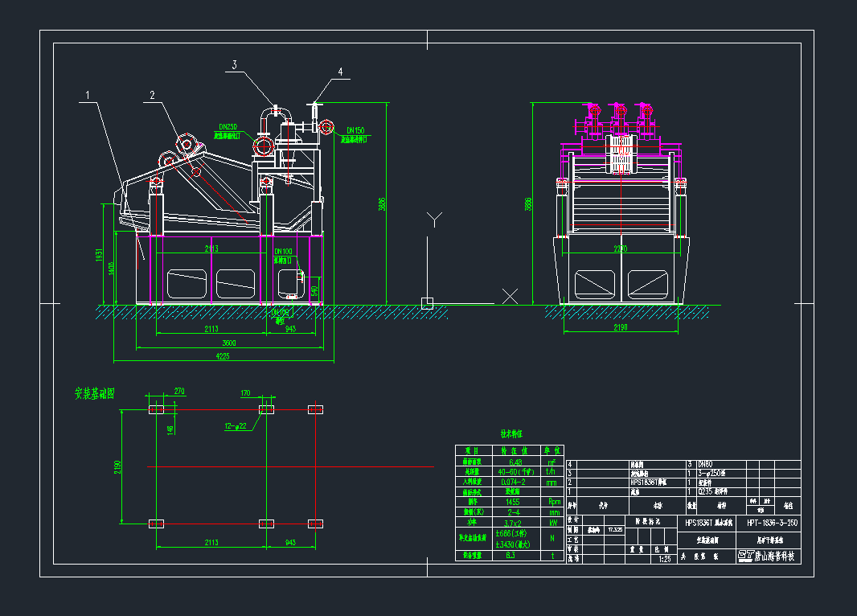
Task: Click the 安装基础图 foundation plan title
Action: point(95,394)
